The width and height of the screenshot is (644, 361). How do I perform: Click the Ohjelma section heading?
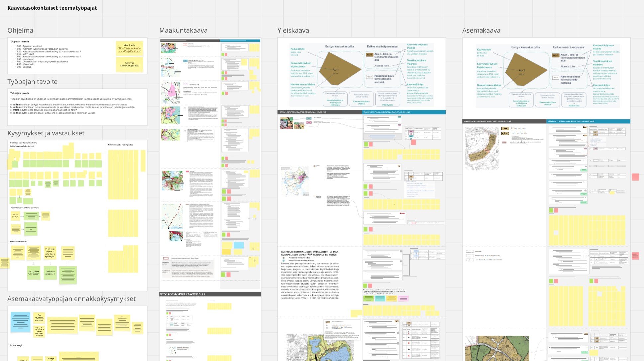(x=20, y=30)
